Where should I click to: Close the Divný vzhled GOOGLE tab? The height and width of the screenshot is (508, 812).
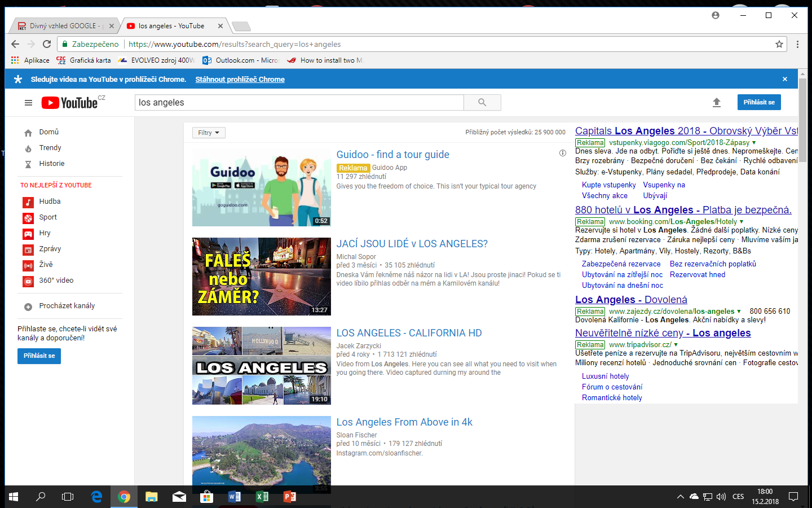pos(112,26)
